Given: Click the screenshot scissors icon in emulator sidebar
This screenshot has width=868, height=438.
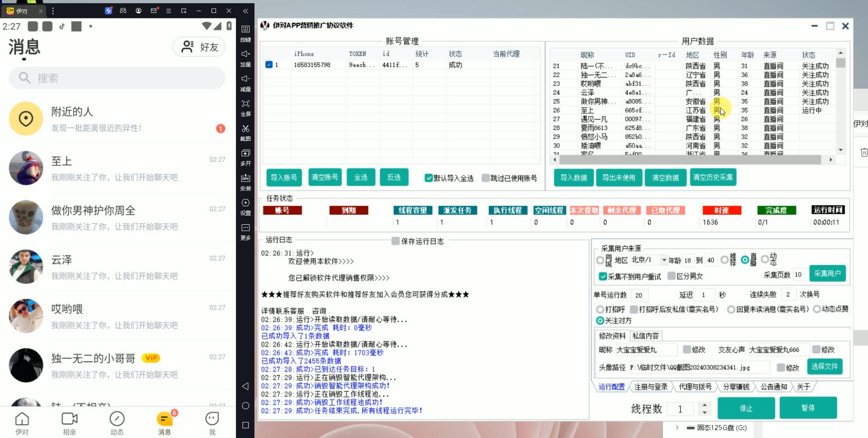Looking at the screenshot, I should click(x=245, y=129).
